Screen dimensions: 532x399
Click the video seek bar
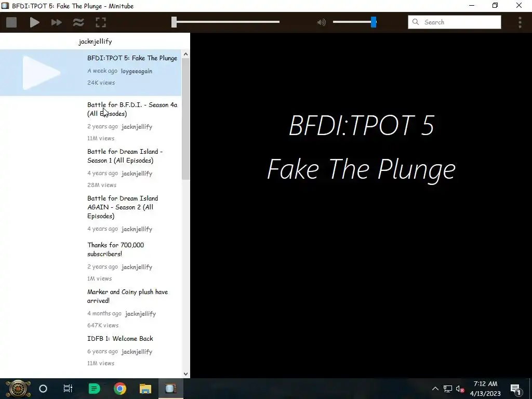(x=225, y=22)
